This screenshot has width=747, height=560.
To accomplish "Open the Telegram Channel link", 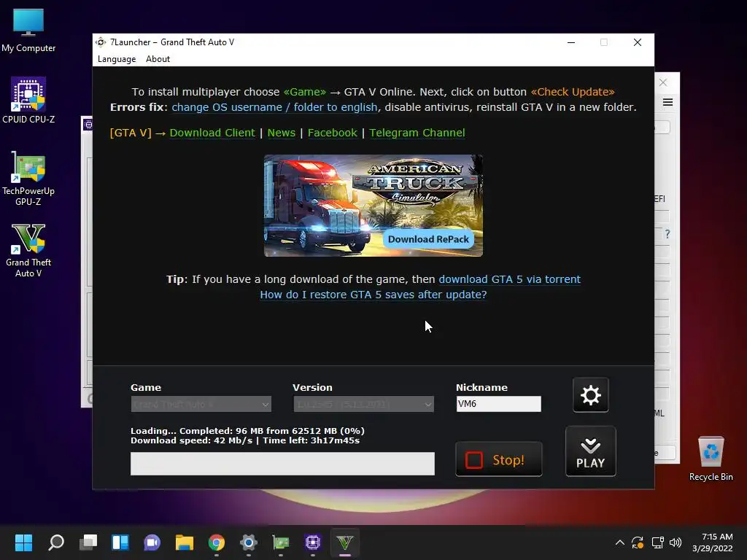I will (x=417, y=133).
